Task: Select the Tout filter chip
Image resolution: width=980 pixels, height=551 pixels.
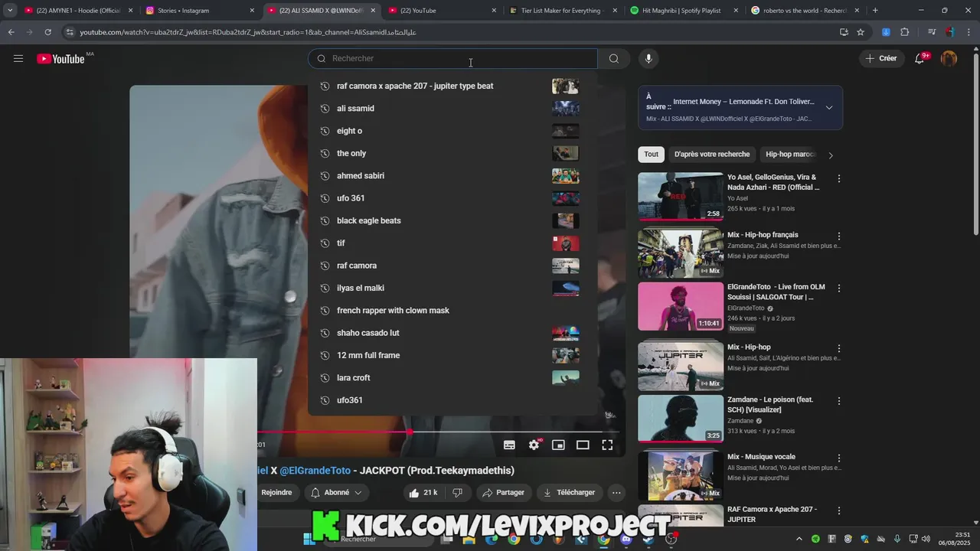Action: coord(651,154)
